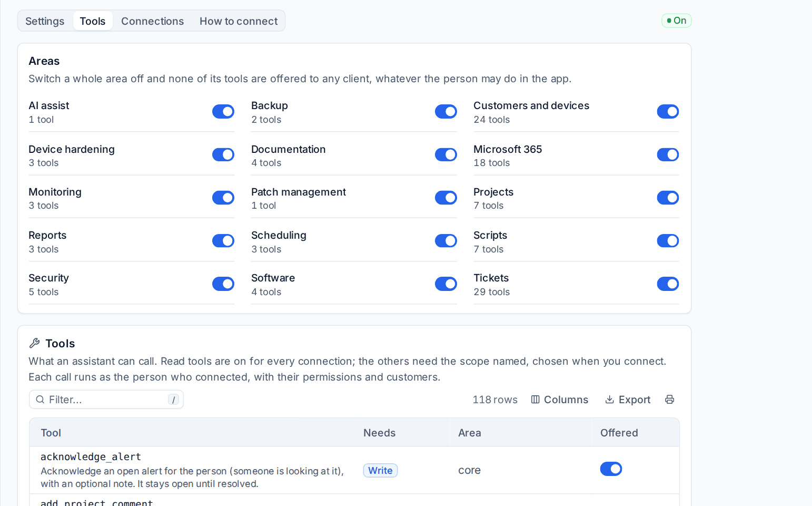This screenshot has height=506, width=812.
Task: Toggle the Security area switch
Action: tap(223, 284)
